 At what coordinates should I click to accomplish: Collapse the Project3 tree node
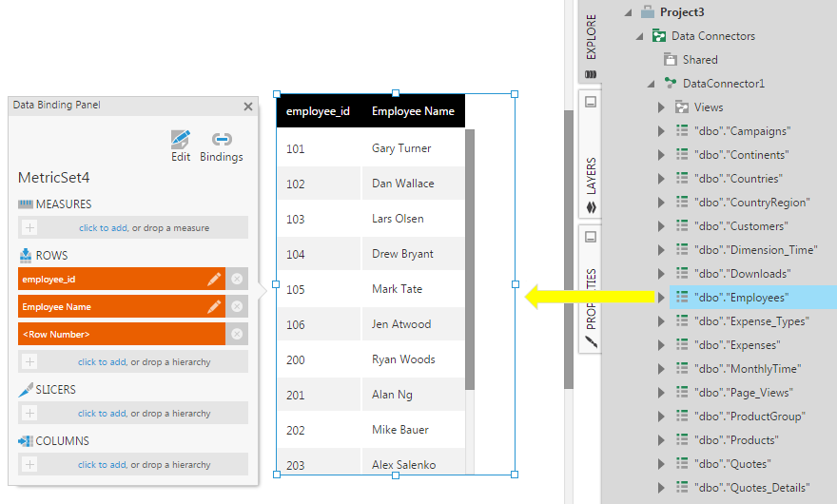[629, 12]
